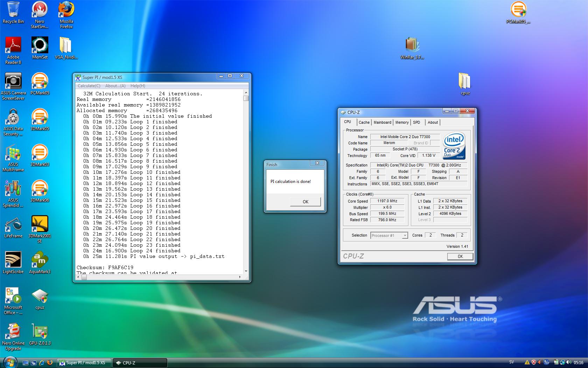Screen dimensions: 588x368
Task: Select the CPU tab in CPU-Z
Action: point(348,122)
